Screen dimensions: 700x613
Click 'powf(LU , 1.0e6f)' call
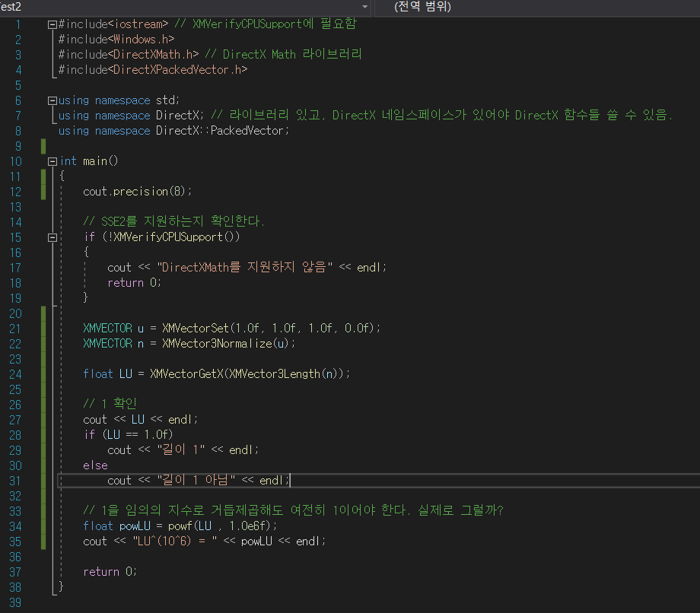[219, 526]
